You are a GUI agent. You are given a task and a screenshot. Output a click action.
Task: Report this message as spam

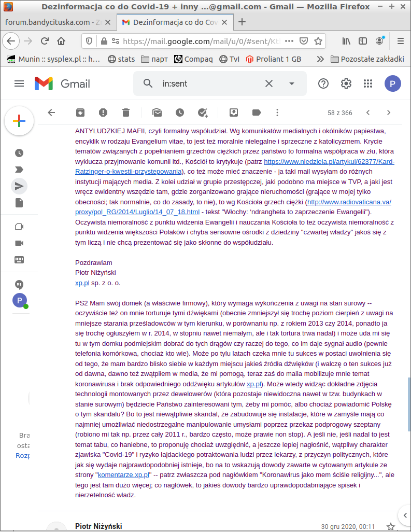coord(103,113)
